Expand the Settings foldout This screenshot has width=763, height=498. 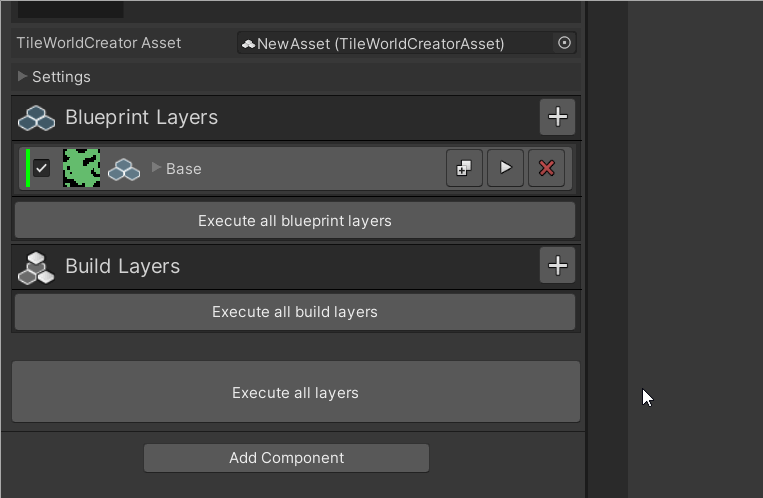[x=22, y=76]
